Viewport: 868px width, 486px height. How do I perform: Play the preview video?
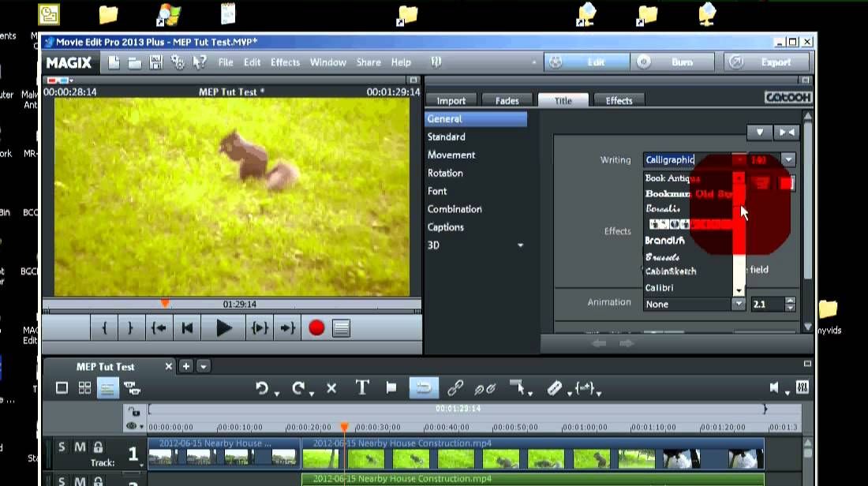(224, 328)
